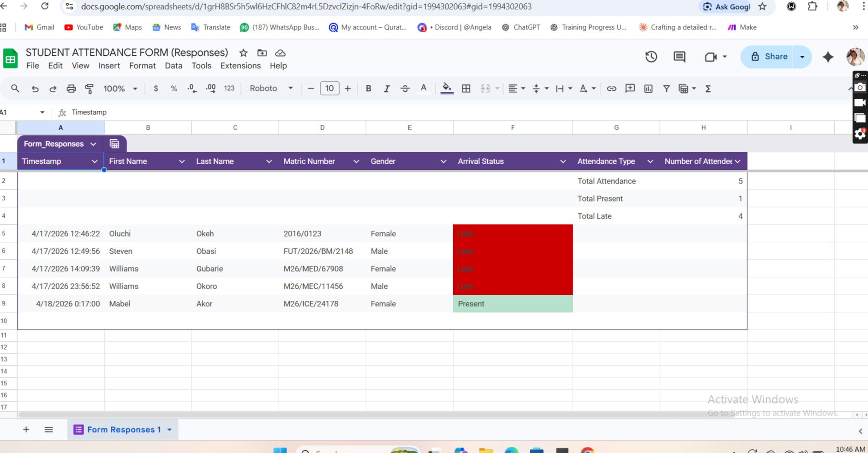This screenshot has height=453, width=868.
Task: Toggle bold formatting
Action: (x=368, y=89)
